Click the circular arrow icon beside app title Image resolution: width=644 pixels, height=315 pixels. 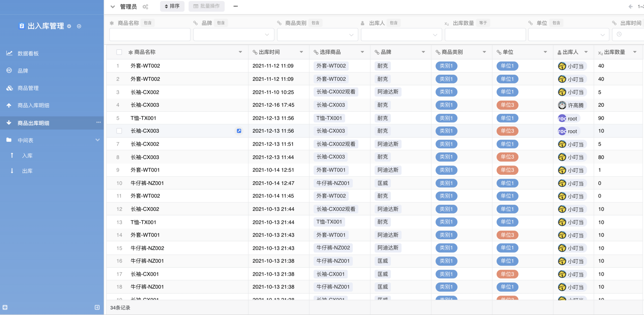(x=79, y=26)
